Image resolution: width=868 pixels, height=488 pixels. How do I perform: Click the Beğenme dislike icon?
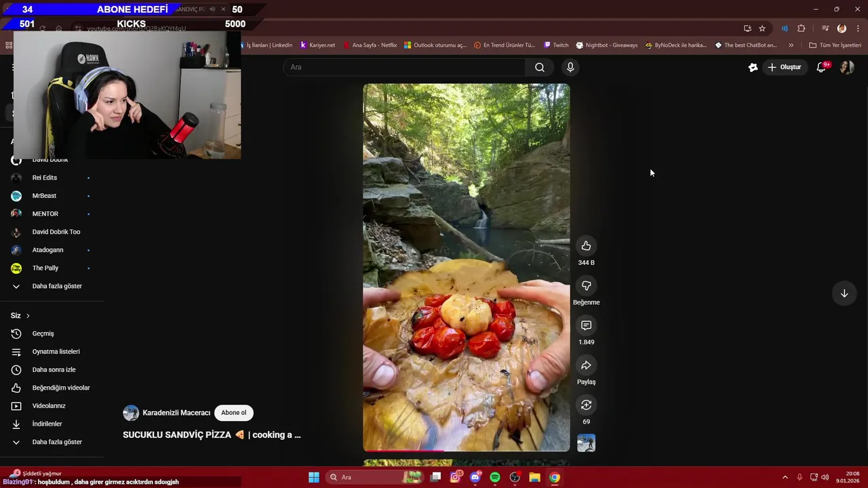click(586, 285)
